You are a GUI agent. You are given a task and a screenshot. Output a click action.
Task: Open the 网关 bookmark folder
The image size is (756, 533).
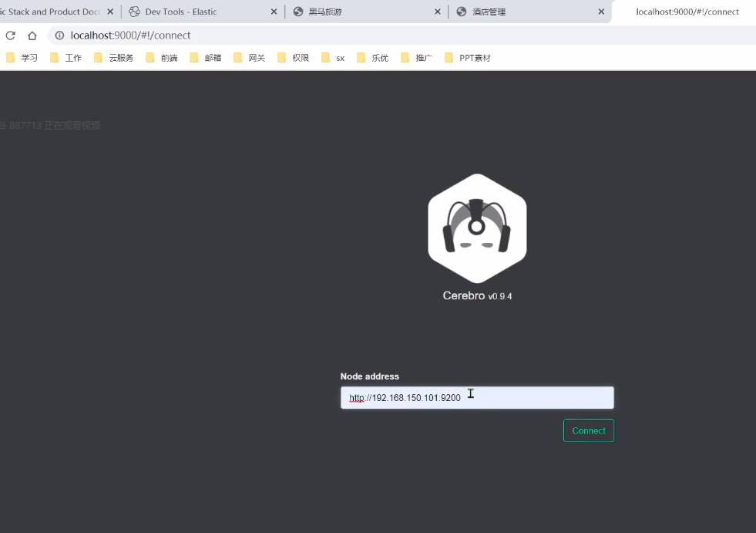pyautogui.click(x=250, y=58)
